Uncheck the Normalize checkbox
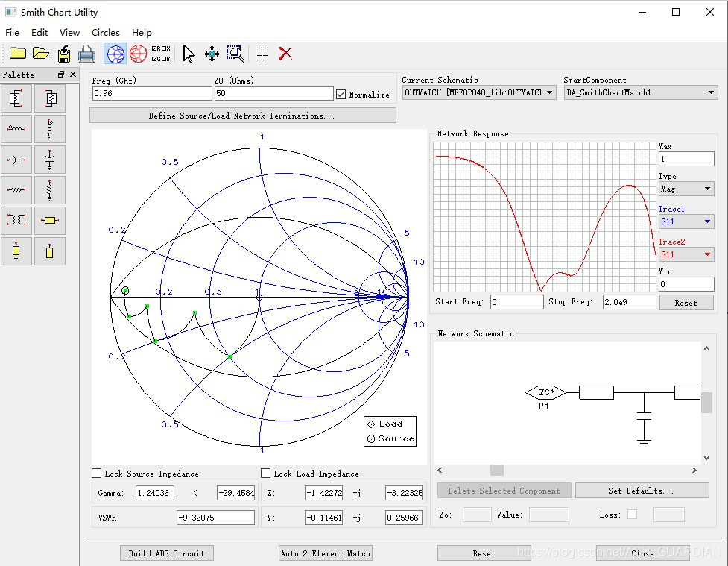The image size is (728, 566). [341, 94]
